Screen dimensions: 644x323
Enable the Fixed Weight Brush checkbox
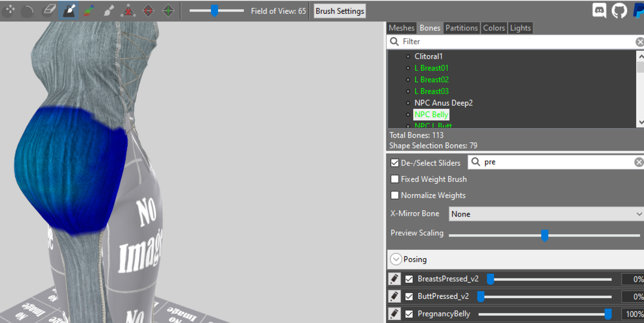click(x=395, y=179)
